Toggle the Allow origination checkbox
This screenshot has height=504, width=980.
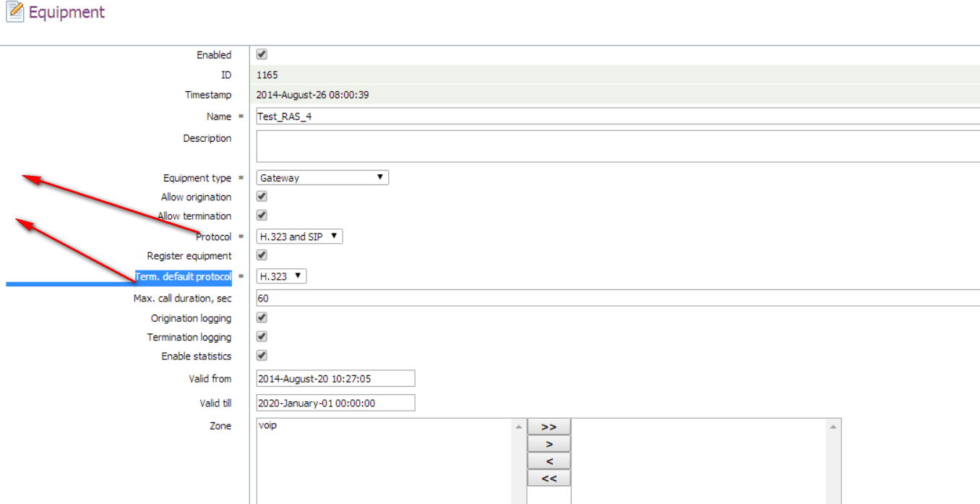pyautogui.click(x=262, y=196)
